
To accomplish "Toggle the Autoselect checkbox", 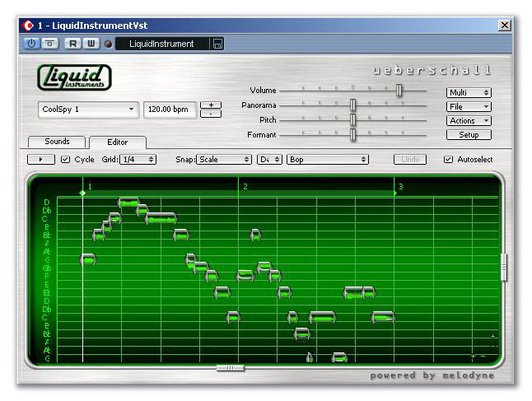I will [x=448, y=160].
